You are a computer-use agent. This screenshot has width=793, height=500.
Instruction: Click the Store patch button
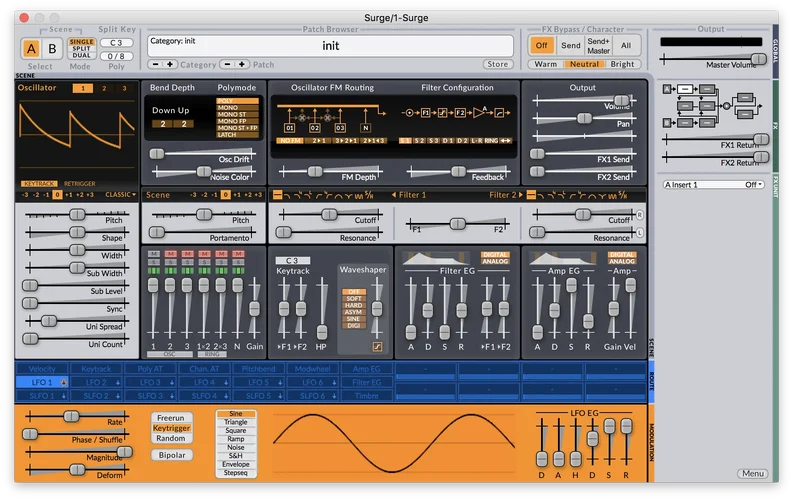tap(498, 64)
